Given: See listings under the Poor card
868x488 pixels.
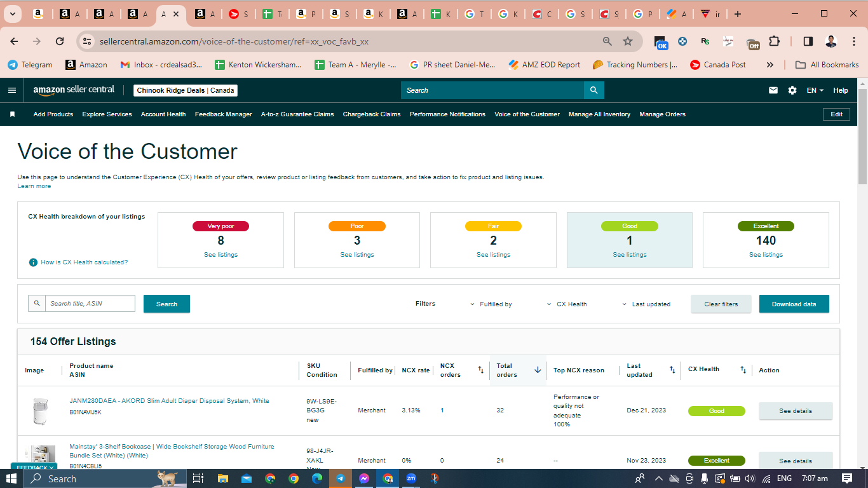Looking at the screenshot, I should click(x=357, y=255).
